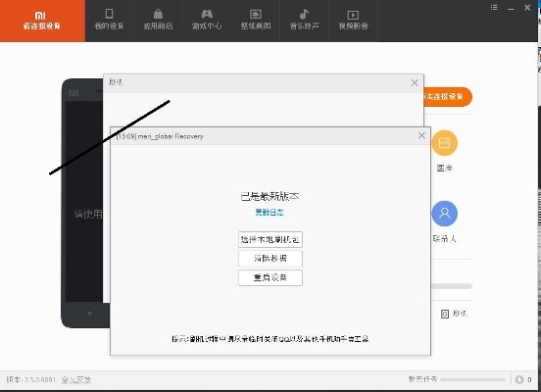Viewport: 541px width, 392px height.
Task: Close the outer 刷机 dialog
Action: pos(415,83)
